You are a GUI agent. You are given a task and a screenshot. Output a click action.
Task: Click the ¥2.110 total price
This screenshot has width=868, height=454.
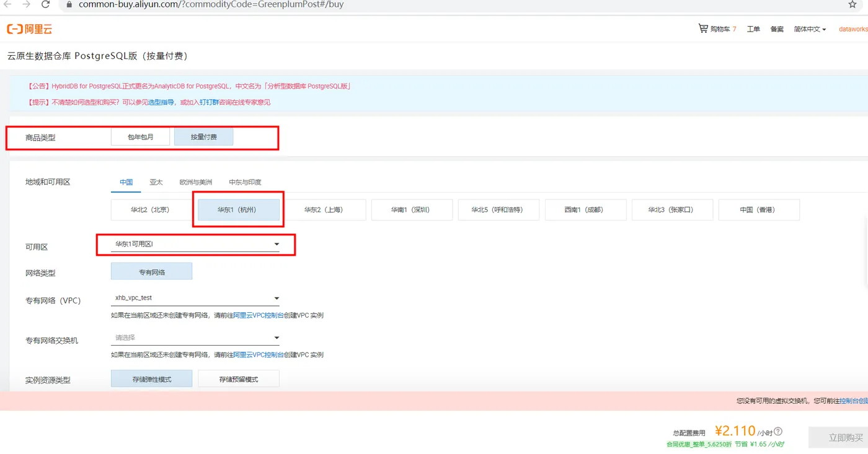click(735, 430)
